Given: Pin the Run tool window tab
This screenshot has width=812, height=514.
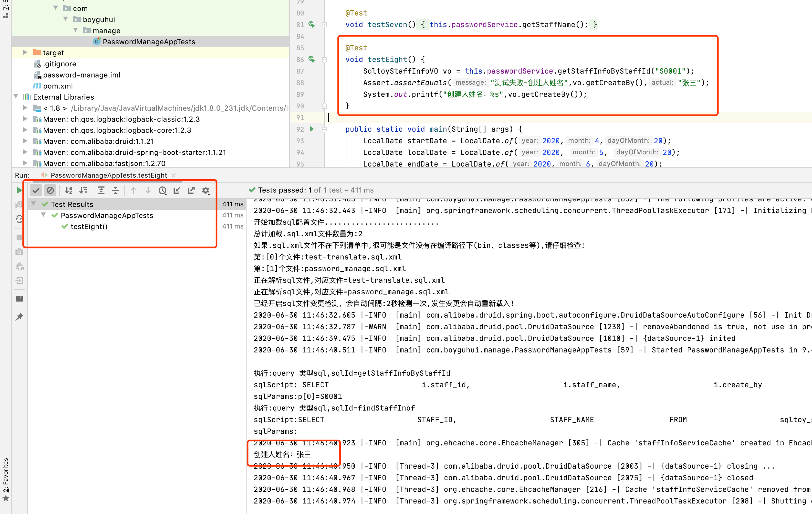Looking at the screenshot, I should coord(19,316).
